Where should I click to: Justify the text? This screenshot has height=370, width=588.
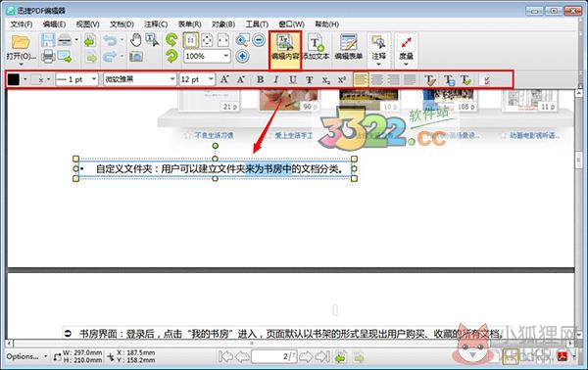click(410, 79)
